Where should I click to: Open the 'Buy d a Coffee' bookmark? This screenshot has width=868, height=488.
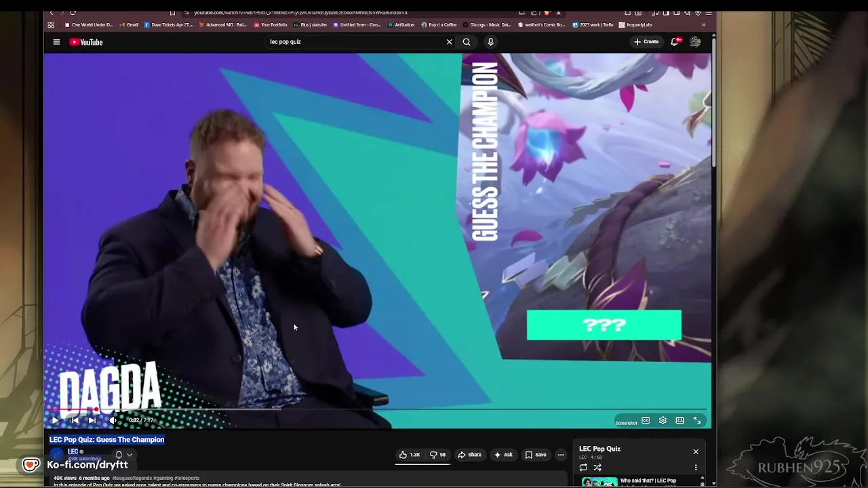pyautogui.click(x=439, y=25)
